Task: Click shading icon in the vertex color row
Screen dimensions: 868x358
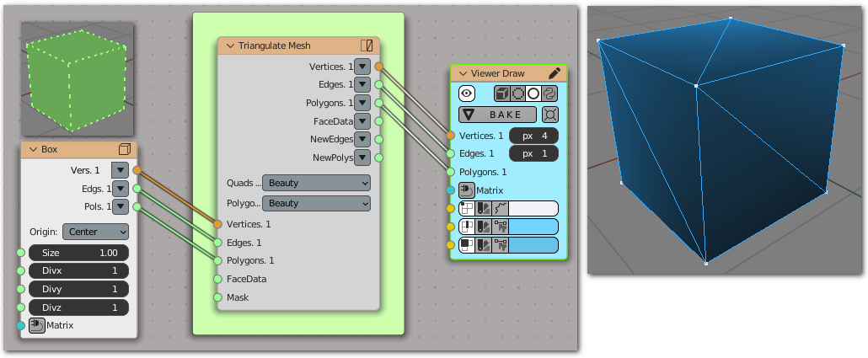Action: click(x=484, y=209)
